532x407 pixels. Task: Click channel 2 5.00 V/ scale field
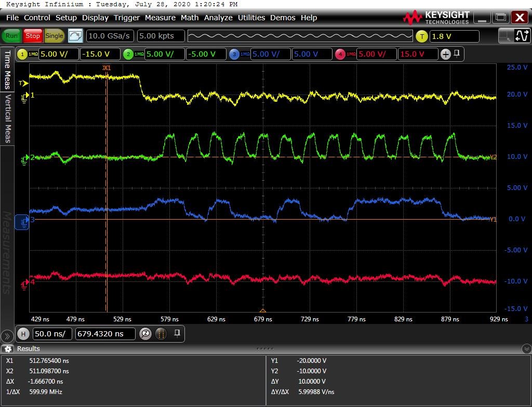coord(165,55)
